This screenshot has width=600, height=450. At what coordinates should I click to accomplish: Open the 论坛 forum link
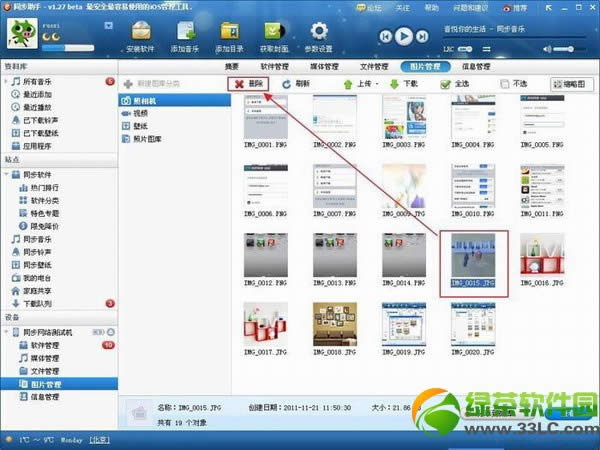coord(369,8)
